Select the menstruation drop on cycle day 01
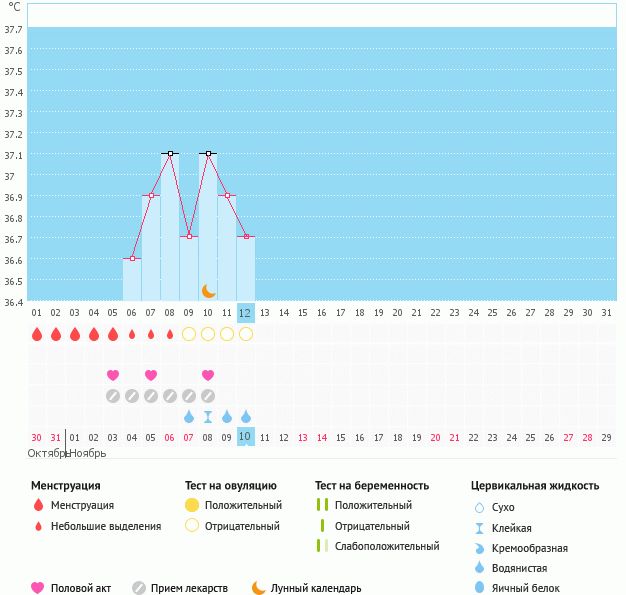 coord(37,334)
